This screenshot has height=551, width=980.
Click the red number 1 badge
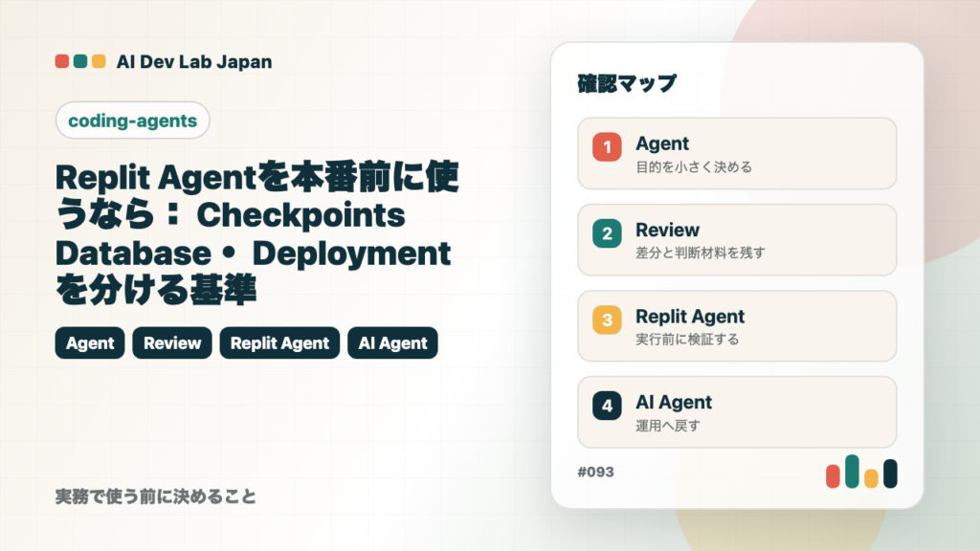point(607,146)
